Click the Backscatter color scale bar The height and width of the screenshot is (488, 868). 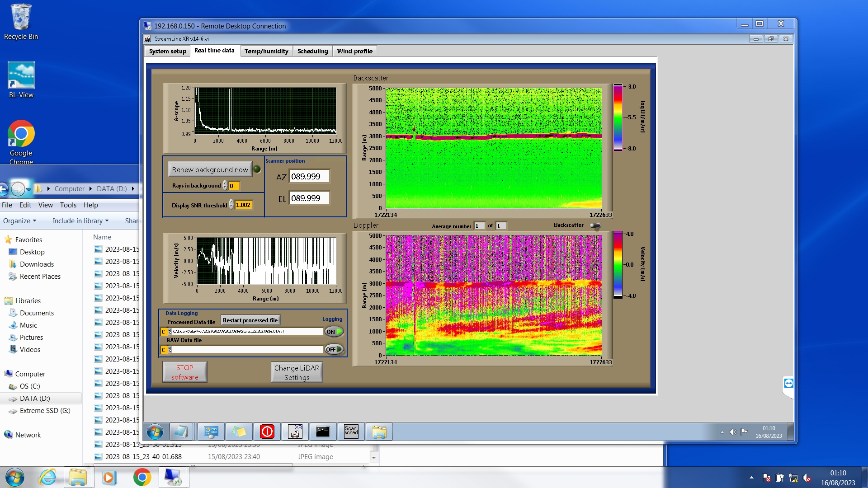click(618, 117)
